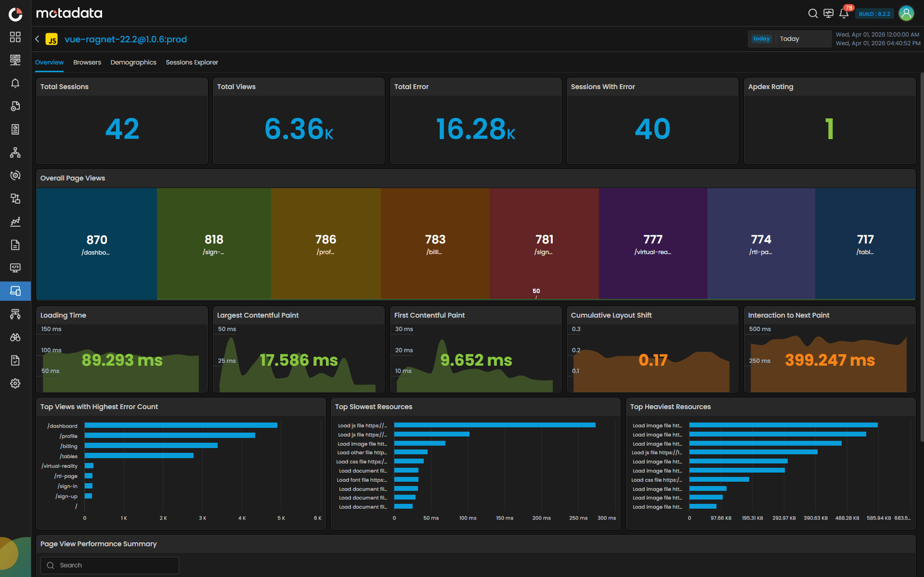Select the purple 777 /virtual-reality treemap block
Image resolution: width=924 pixels, height=577 pixels.
[x=652, y=244]
